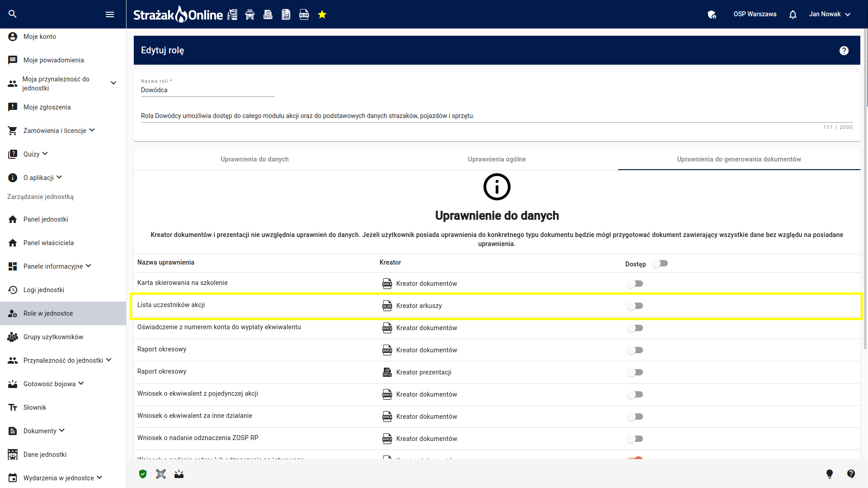Viewport: 868px width, 488px height.
Task: Click the lightbulb tips icon at the bottom
Action: 830,474
